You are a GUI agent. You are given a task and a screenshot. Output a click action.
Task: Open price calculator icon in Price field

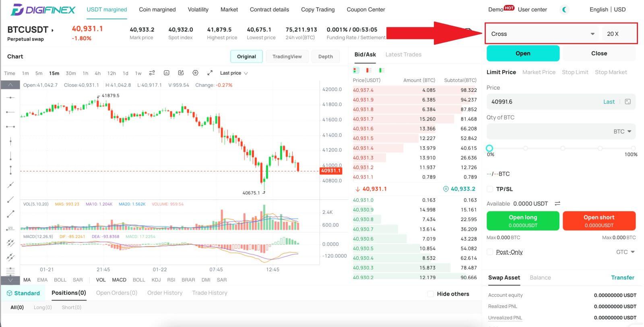(x=627, y=101)
